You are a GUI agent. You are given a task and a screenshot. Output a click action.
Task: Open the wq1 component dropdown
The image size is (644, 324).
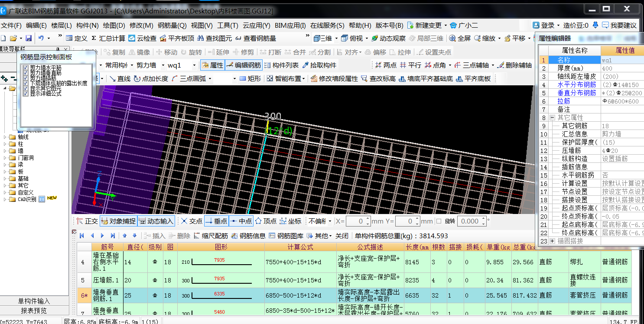pyautogui.click(x=194, y=65)
